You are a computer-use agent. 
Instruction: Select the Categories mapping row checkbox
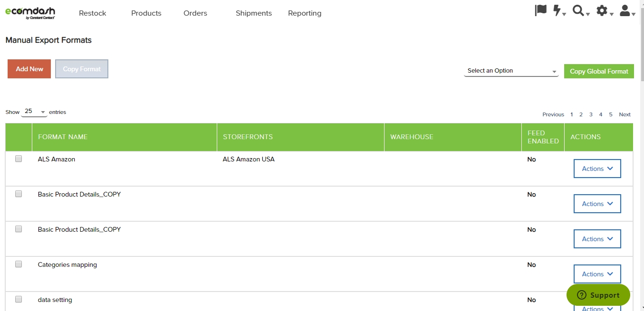pyautogui.click(x=19, y=264)
